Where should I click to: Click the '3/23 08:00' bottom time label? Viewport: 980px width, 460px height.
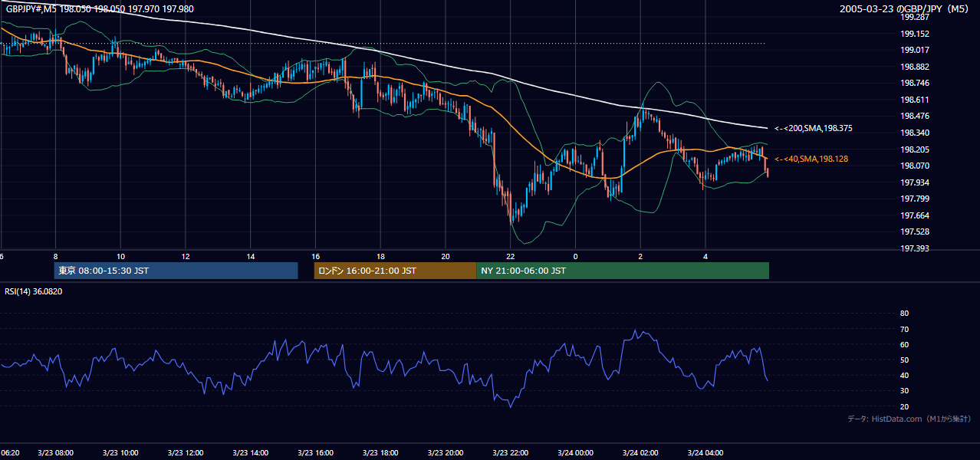(56, 452)
